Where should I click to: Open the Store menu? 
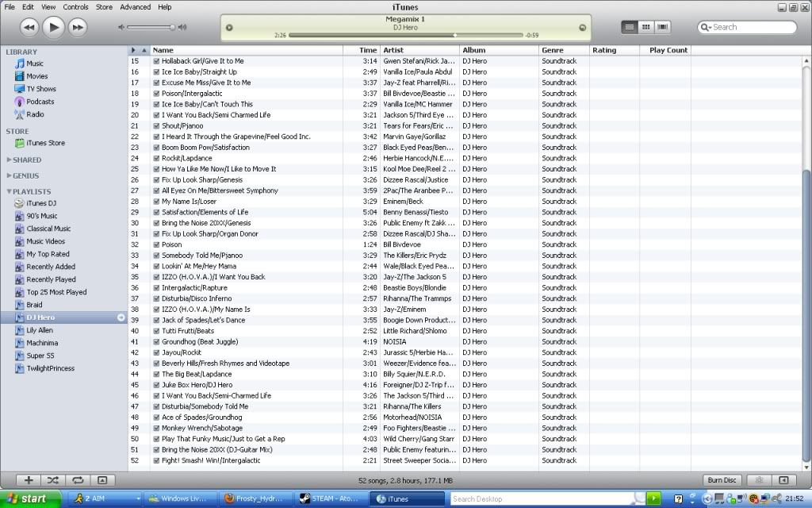coord(104,7)
